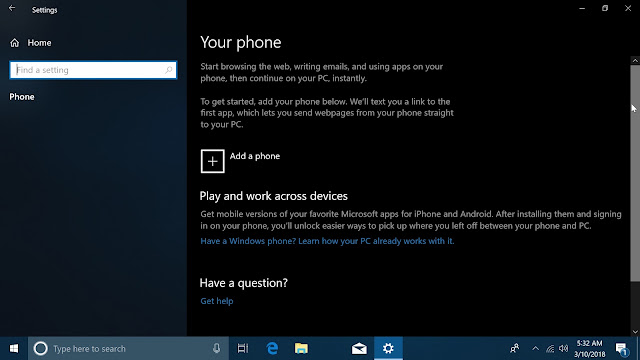
Task: Click the Find a setting search box
Action: [x=93, y=70]
